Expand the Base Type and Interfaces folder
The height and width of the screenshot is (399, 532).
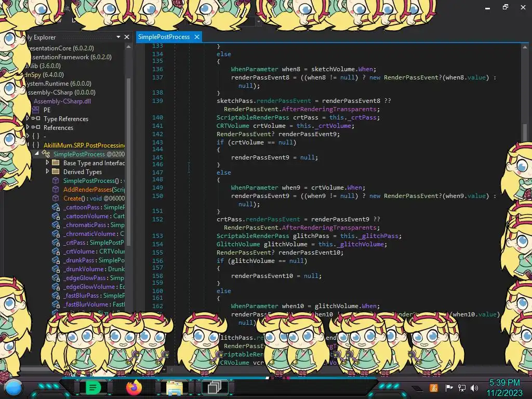47,162
